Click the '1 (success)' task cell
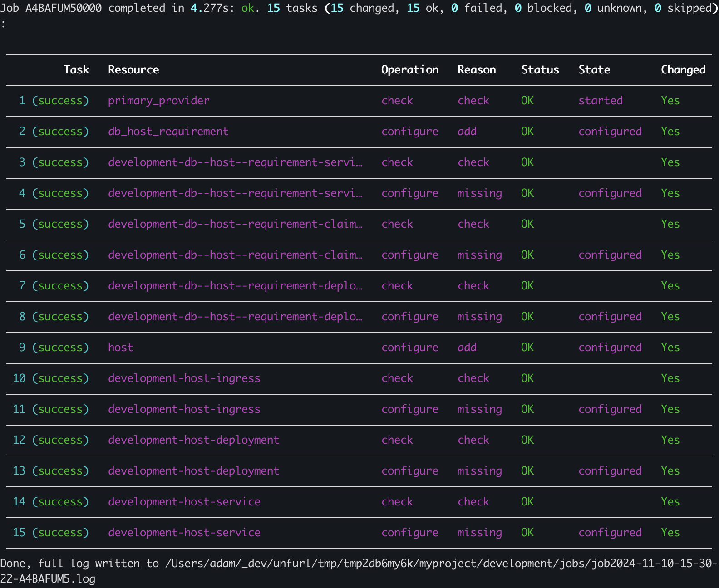719x588 pixels. pyautogui.click(x=54, y=101)
